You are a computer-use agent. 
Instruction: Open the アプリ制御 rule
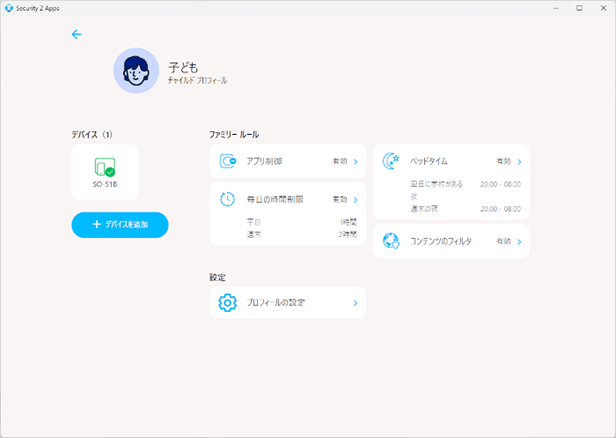tap(288, 161)
